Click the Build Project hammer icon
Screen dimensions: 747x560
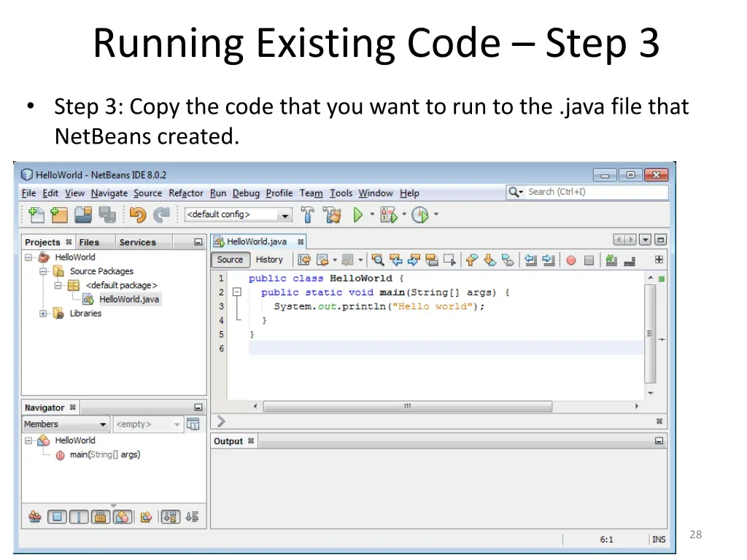(308, 215)
